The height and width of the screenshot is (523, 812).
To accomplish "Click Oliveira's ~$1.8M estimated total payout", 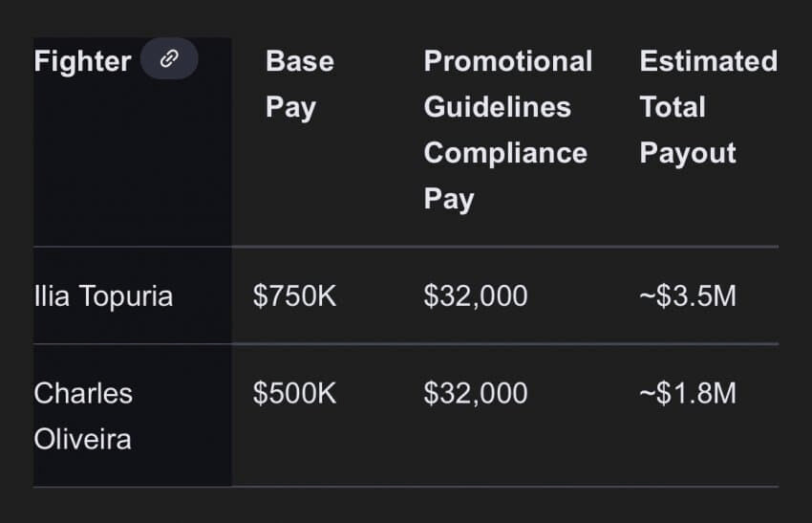I will (x=688, y=393).
